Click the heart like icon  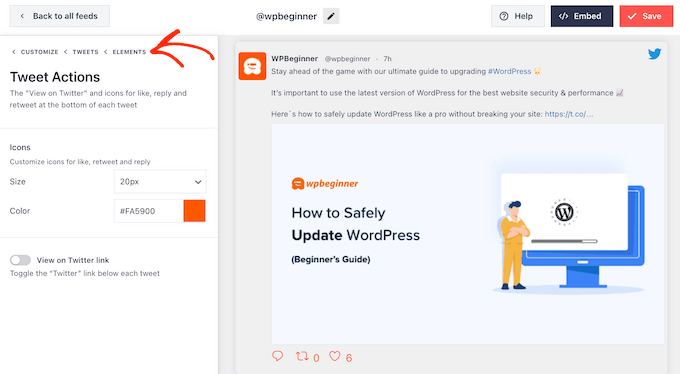334,356
